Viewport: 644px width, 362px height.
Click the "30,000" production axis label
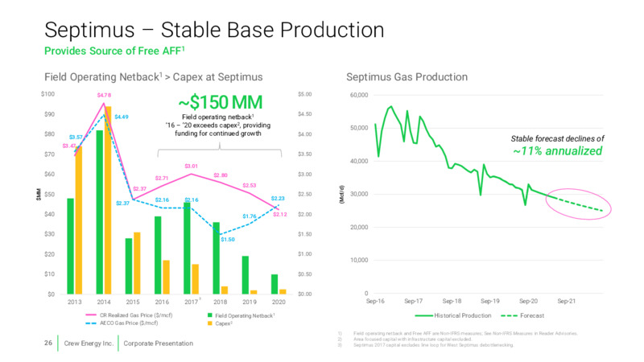coord(359,194)
